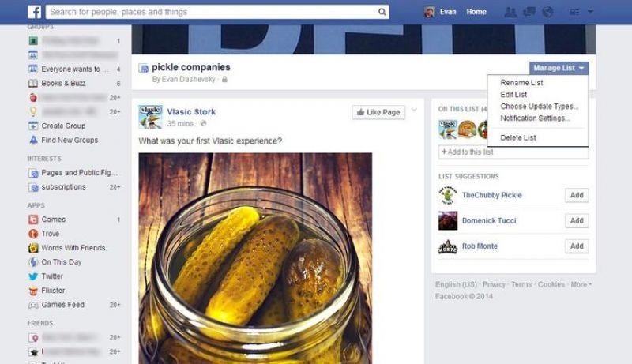The height and width of the screenshot is (364, 632).
Task: Open privacy shortcuts icon in top bar
Action: pos(574,13)
